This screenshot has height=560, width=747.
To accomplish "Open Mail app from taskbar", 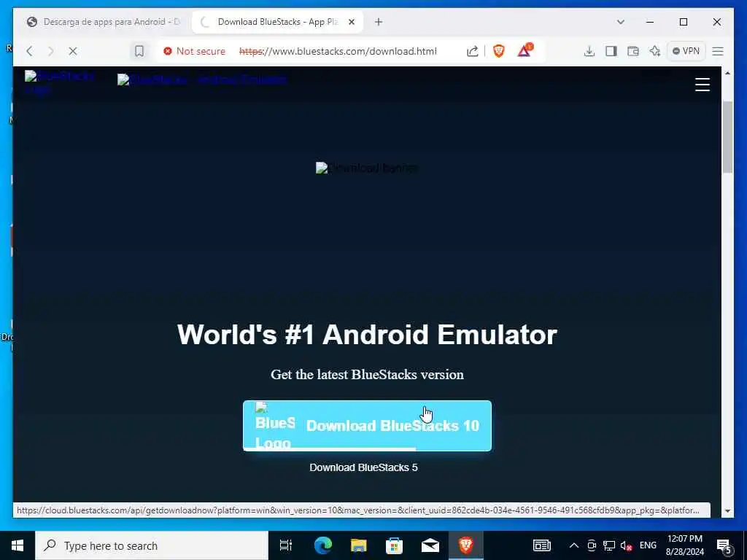I will pyautogui.click(x=430, y=545).
